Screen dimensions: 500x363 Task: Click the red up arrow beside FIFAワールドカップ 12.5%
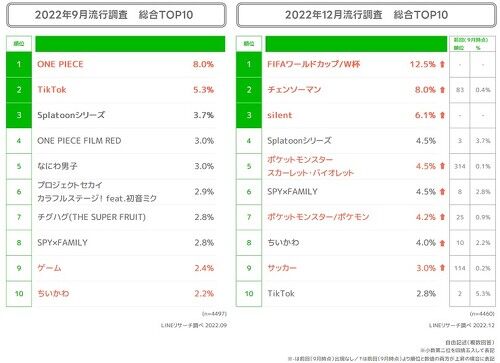442,64
